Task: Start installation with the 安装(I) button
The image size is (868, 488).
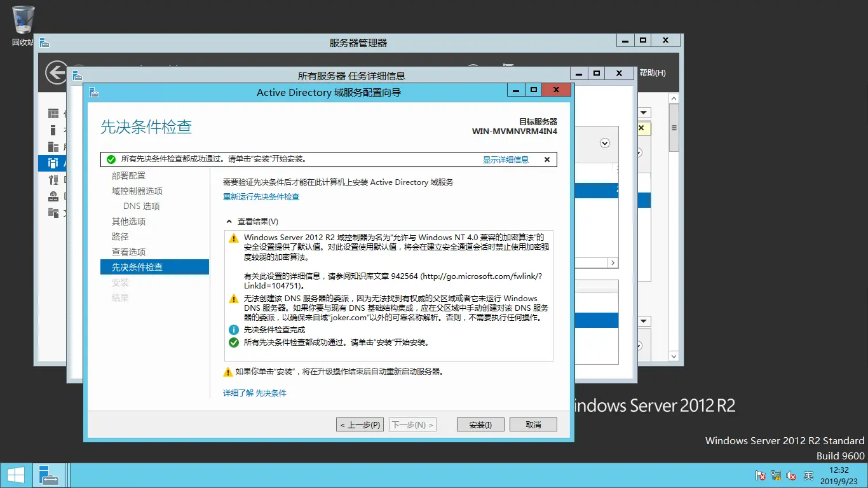Action: [x=480, y=424]
